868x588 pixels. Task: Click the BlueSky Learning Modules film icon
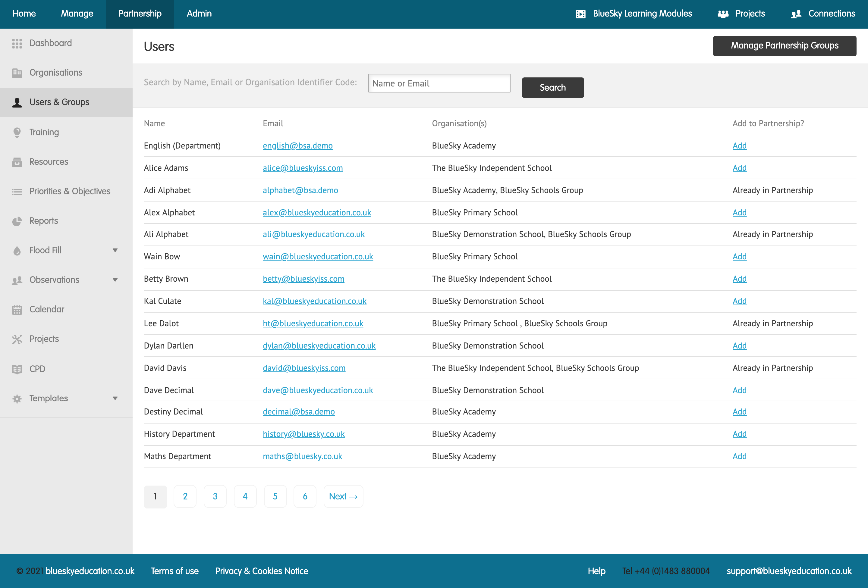(x=580, y=14)
